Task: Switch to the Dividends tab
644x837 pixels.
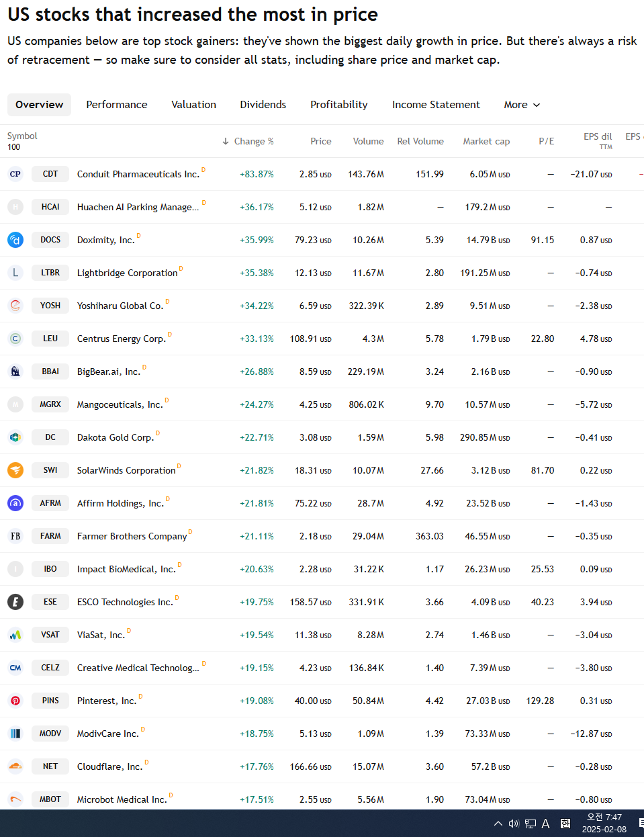Action: [x=263, y=105]
